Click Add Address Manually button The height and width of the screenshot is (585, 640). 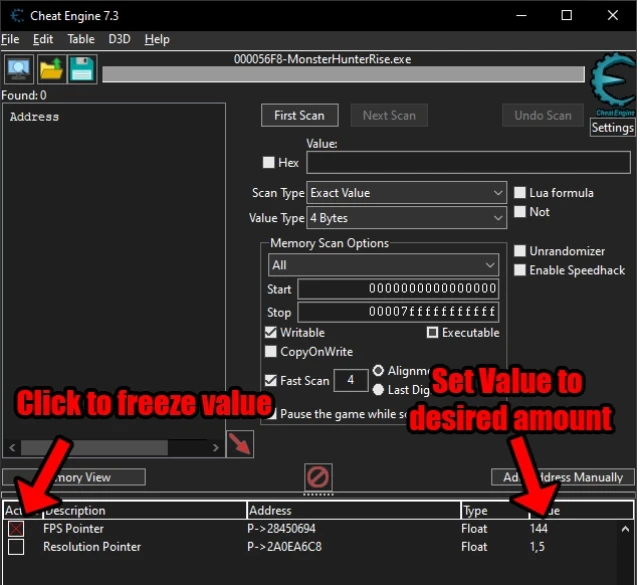pos(562,477)
